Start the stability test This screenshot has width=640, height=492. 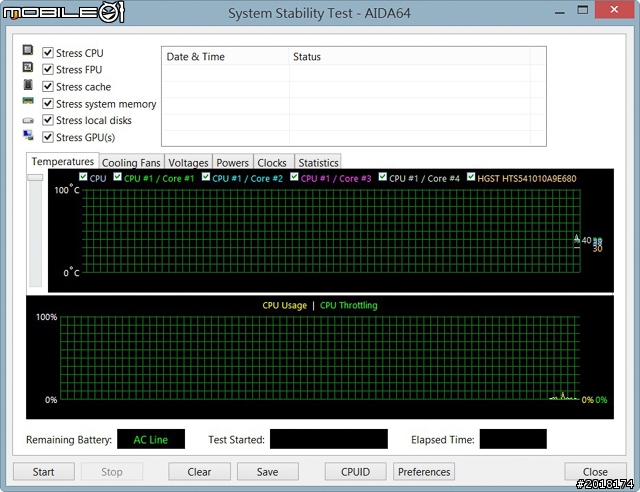coord(44,472)
